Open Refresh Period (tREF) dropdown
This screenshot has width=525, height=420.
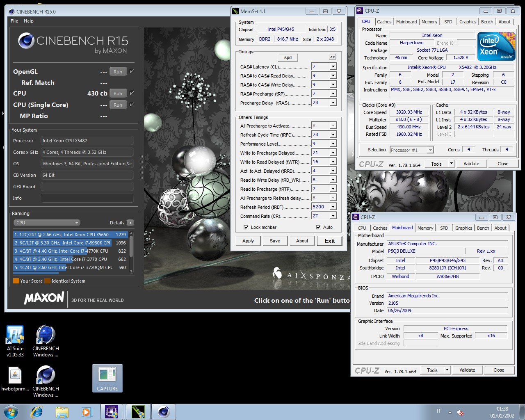pyautogui.click(x=333, y=207)
